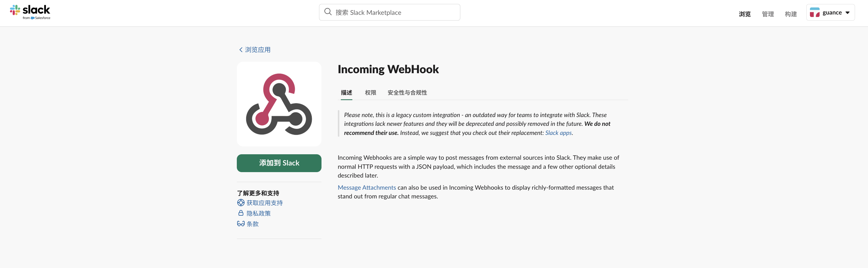Open the Slack apps link
Image resolution: width=868 pixels, height=268 pixels.
click(558, 133)
